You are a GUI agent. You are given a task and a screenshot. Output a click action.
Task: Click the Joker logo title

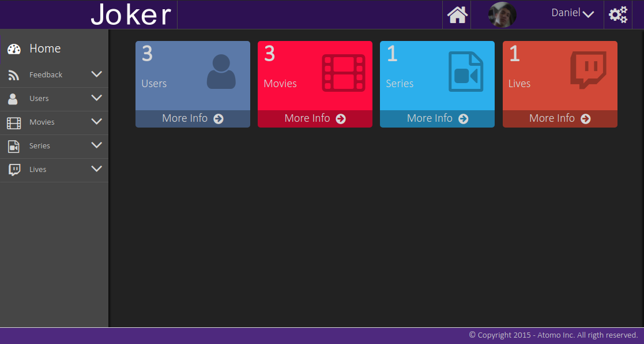point(131,15)
